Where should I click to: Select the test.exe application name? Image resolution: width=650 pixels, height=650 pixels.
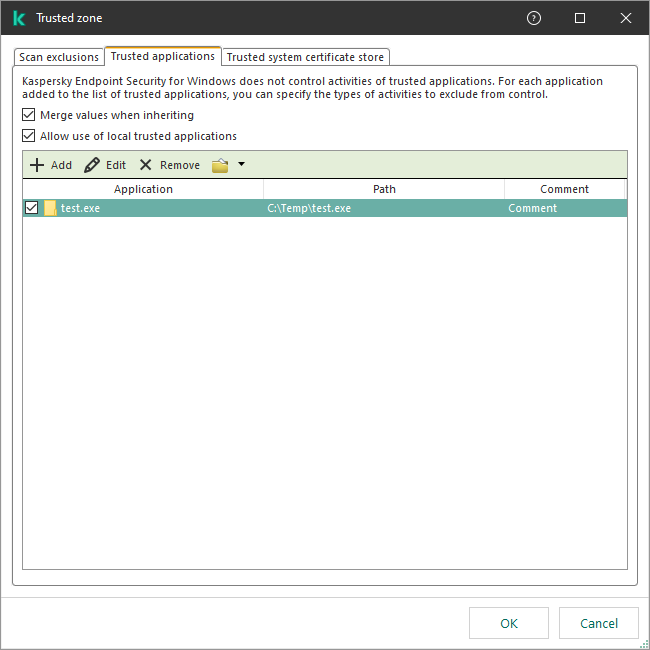(x=80, y=208)
